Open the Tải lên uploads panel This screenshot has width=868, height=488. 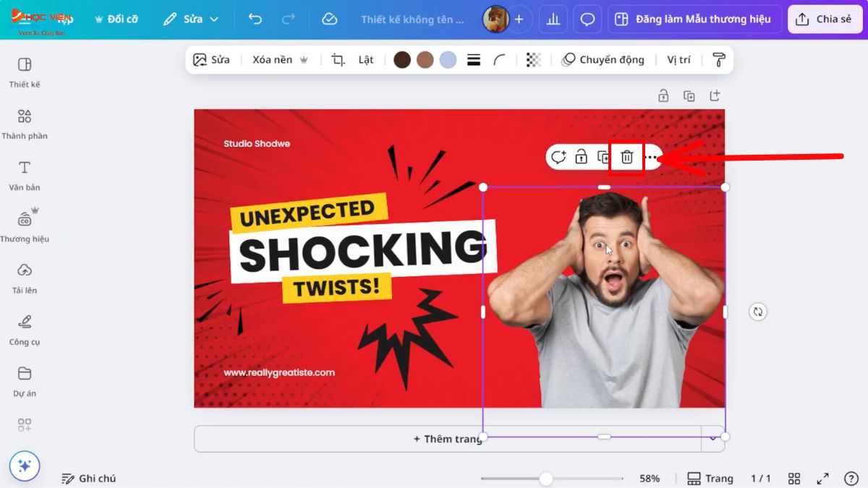(x=25, y=278)
